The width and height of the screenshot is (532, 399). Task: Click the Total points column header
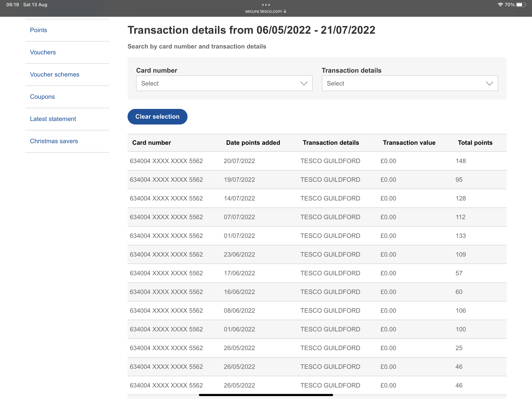coord(475,143)
